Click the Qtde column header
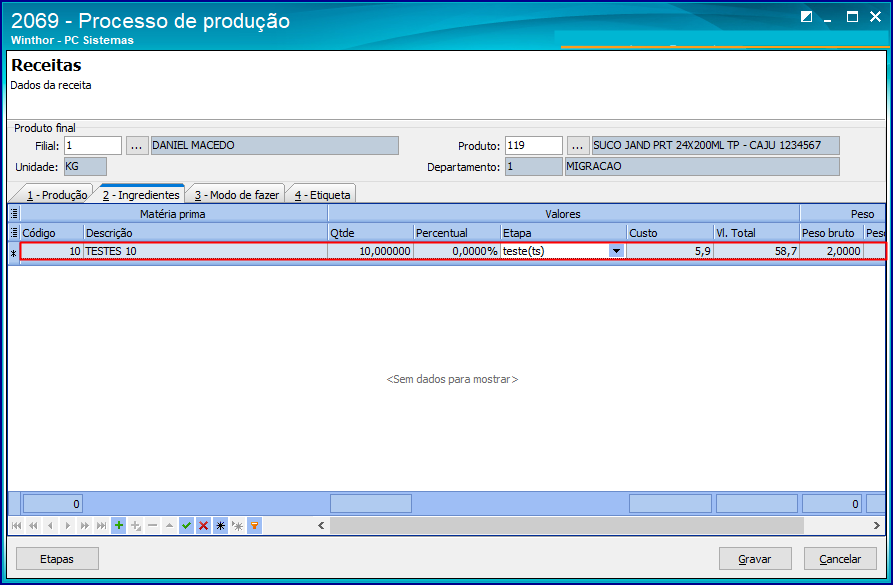893x585 pixels. coord(371,232)
